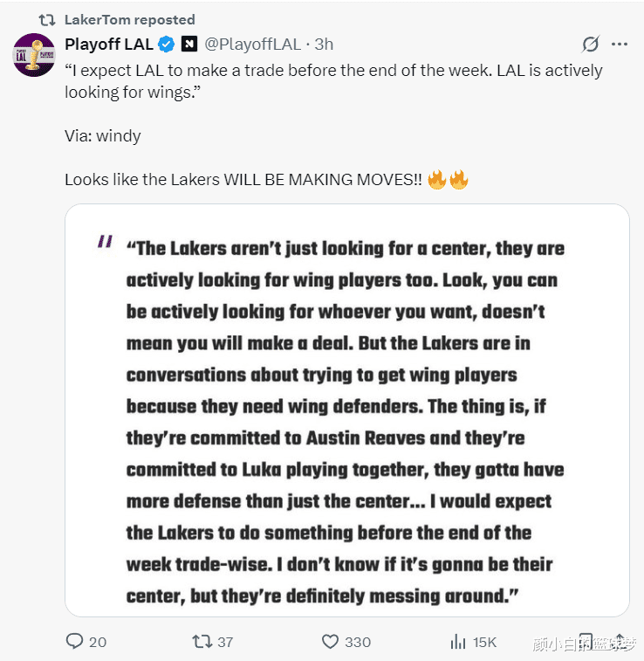
Task: Click the square affiliate badge beside Playoff LAL
Action: coord(189,44)
